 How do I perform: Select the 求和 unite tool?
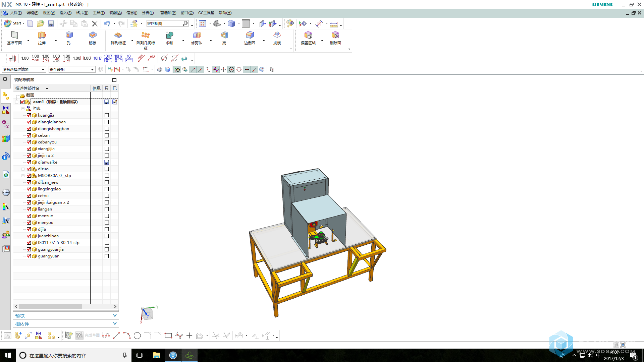[x=169, y=38]
